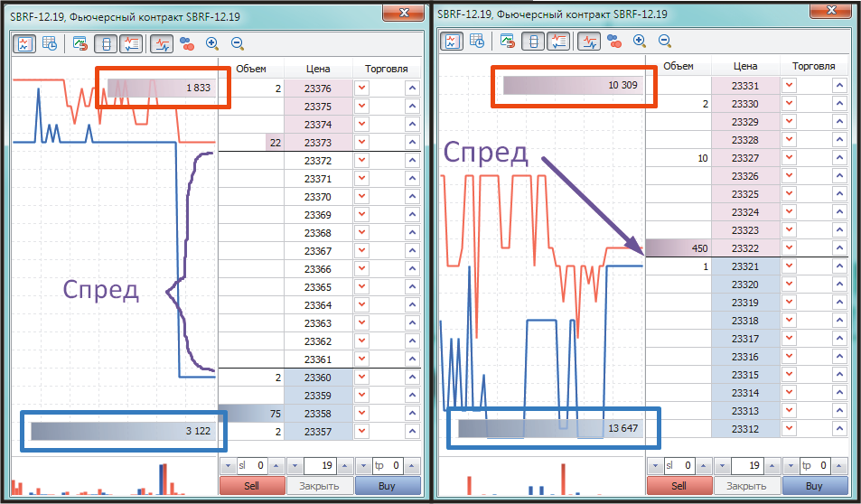The width and height of the screenshot is (861, 504).
Task: Click Закрыть button in right window
Action: (x=746, y=486)
